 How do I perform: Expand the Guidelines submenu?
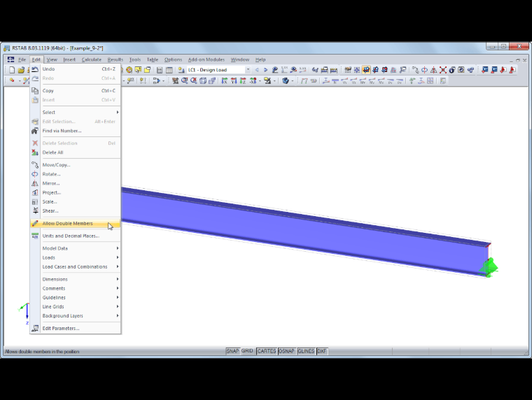(76, 298)
